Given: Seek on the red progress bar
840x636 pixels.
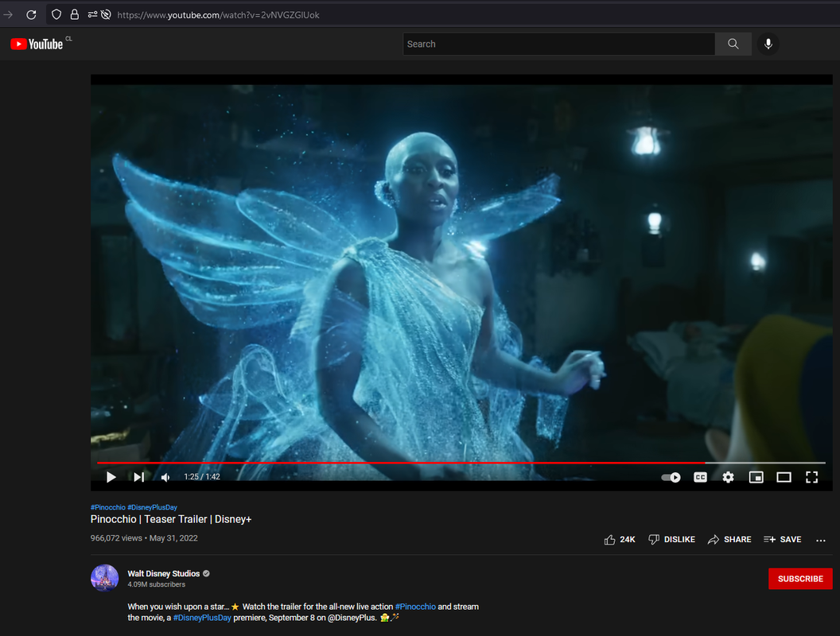Looking at the screenshot, I should point(461,463).
